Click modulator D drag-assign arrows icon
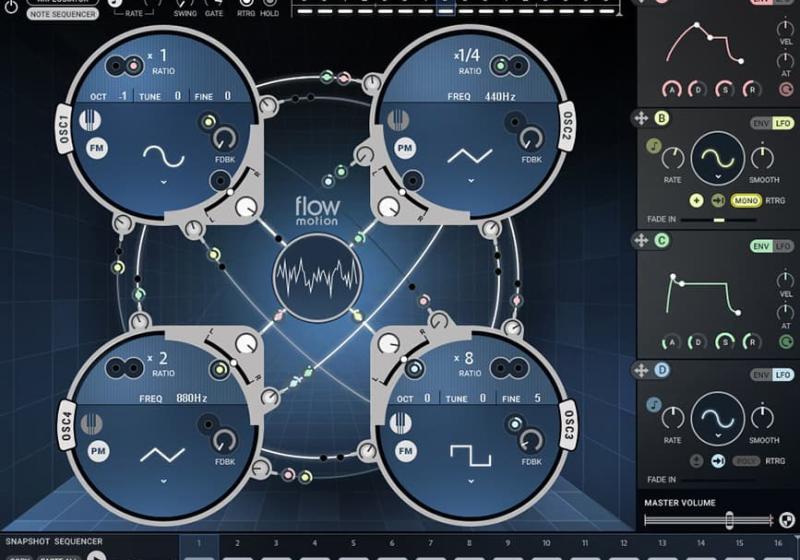Viewport: 800px width, 560px height. point(641,370)
